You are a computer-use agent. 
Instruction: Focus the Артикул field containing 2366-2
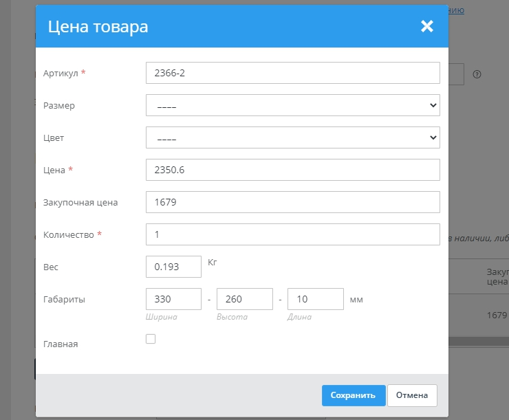(x=292, y=73)
